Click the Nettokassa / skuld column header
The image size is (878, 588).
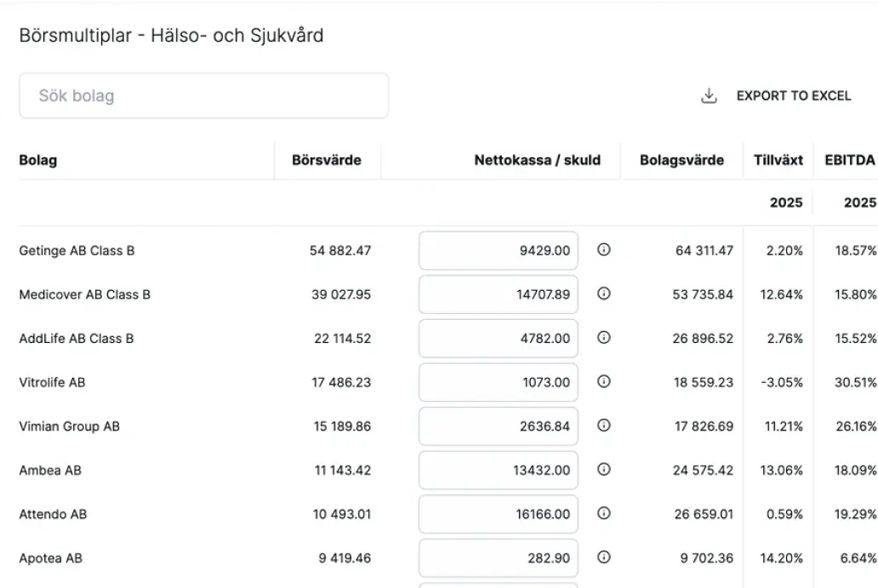point(537,160)
